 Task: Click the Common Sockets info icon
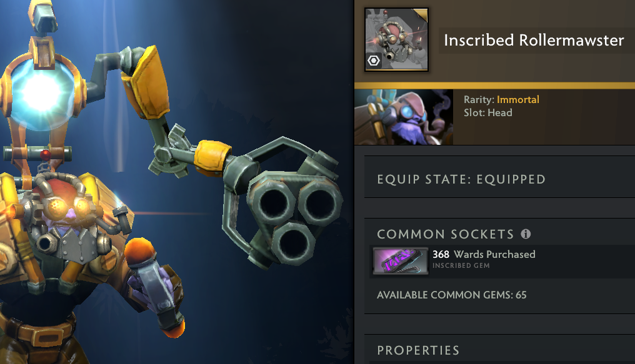(526, 234)
